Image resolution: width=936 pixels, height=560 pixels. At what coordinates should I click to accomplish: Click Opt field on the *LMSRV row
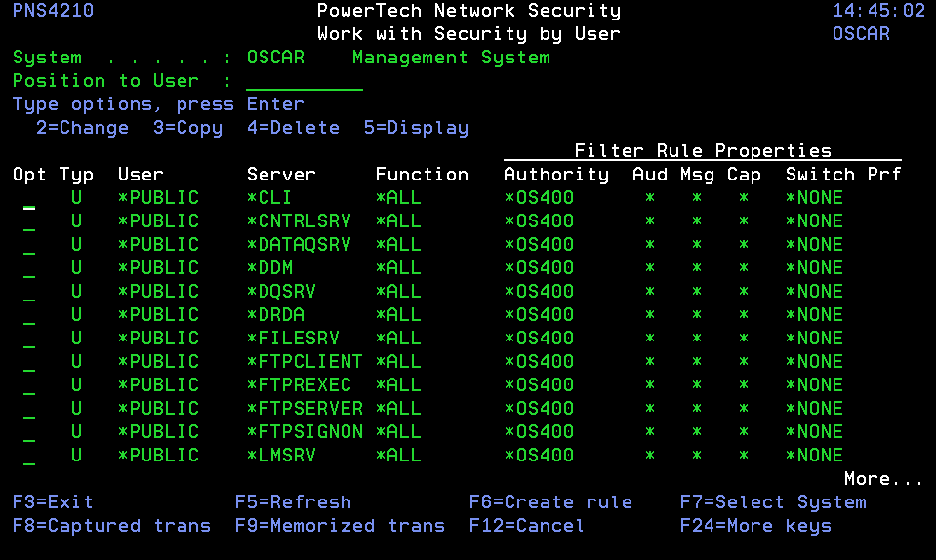[29, 457]
